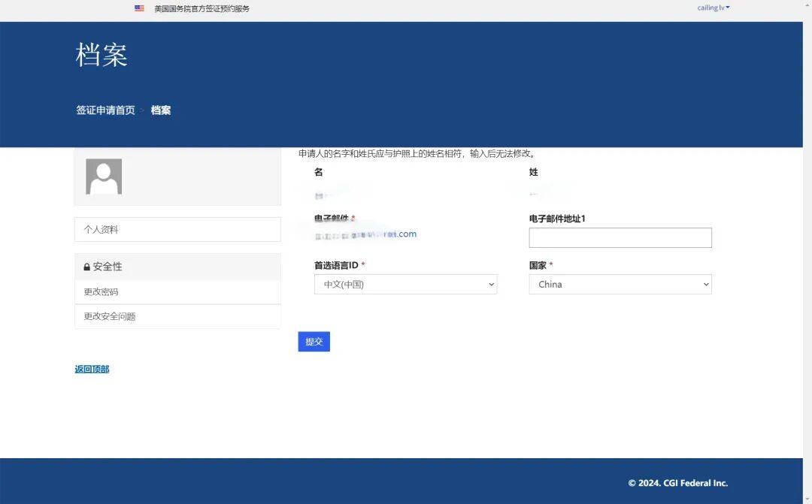
Task: Click the US flag icon in header
Action: (139, 8)
